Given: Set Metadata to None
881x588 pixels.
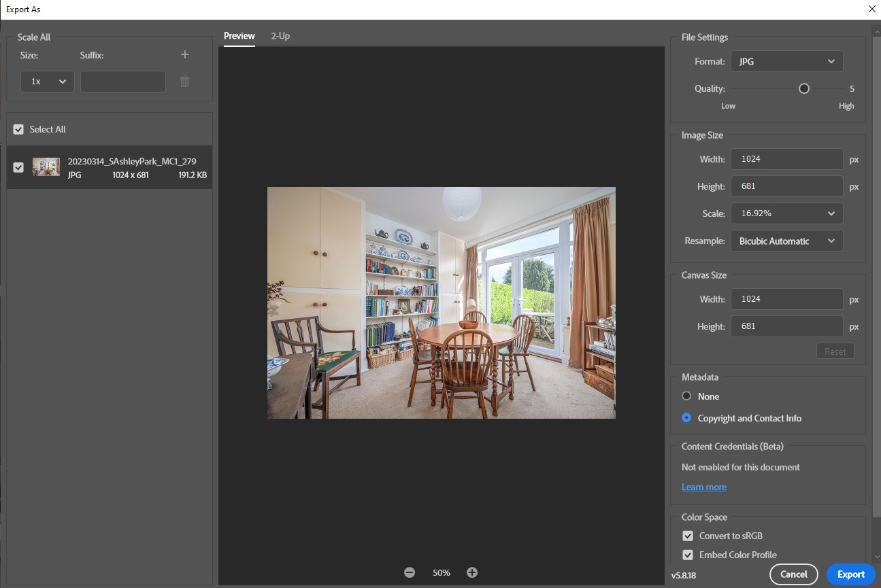Looking at the screenshot, I should (686, 396).
